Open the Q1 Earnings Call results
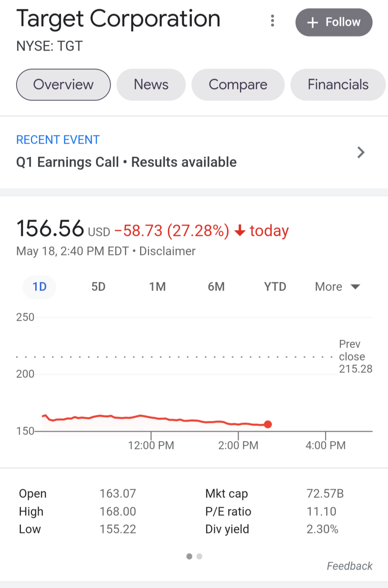This screenshot has width=388, height=588. click(x=126, y=162)
